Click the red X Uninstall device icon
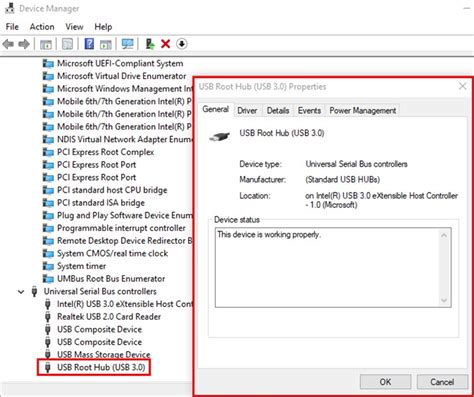Image resolution: width=474 pixels, height=397 pixels. [x=166, y=44]
